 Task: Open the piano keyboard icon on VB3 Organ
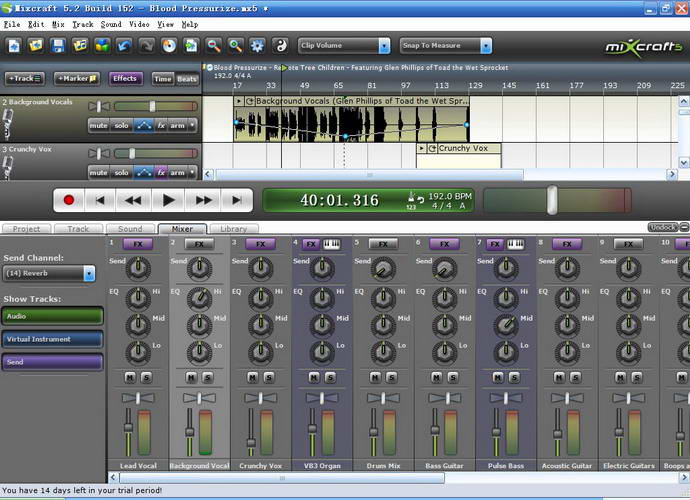coord(331,244)
